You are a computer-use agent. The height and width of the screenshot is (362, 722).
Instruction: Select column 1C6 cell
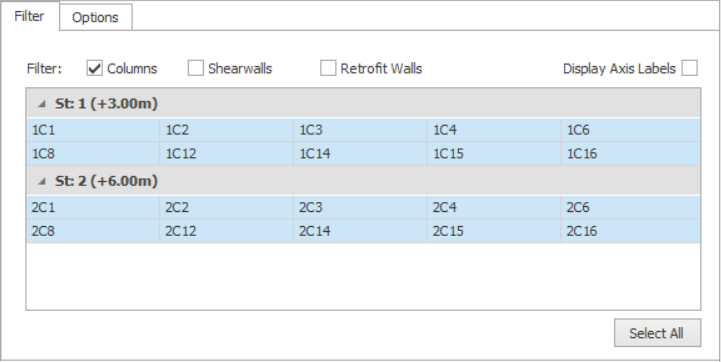click(631, 130)
